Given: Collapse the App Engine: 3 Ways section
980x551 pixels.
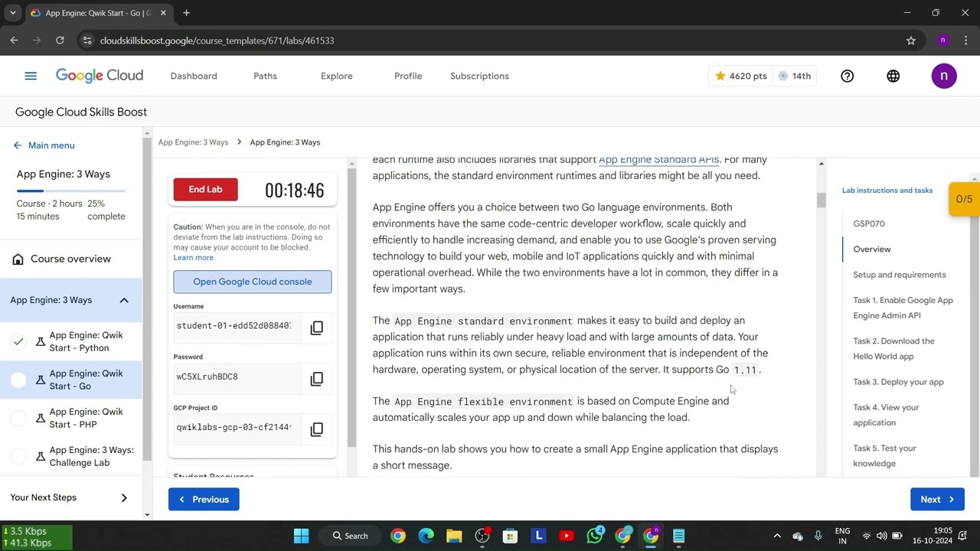Looking at the screenshot, I should pos(124,300).
